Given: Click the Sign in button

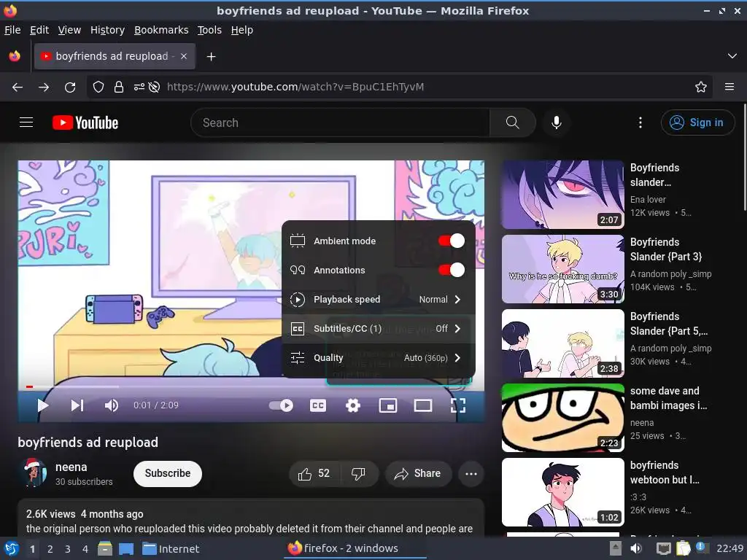Looking at the screenshot, I should point(697,122).
